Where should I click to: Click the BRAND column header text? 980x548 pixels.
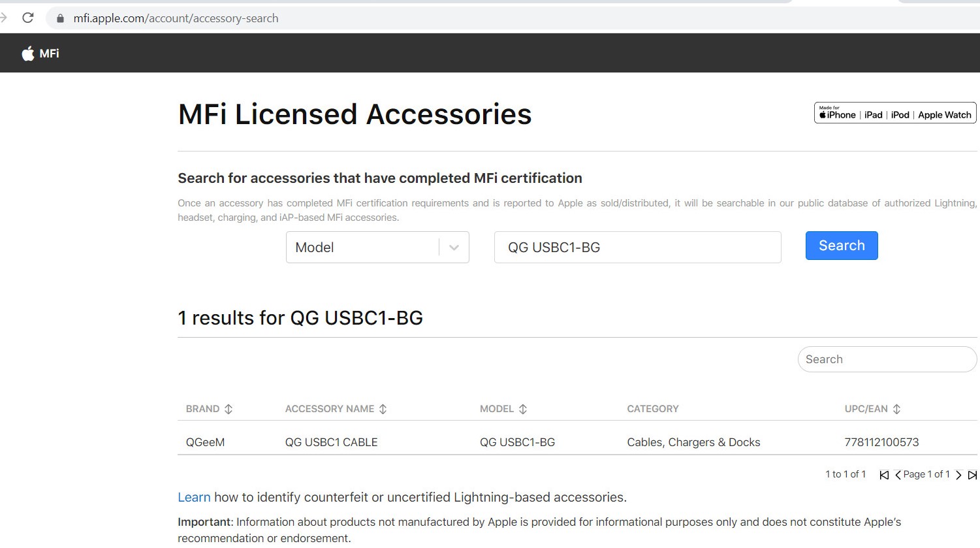[202, 409]
